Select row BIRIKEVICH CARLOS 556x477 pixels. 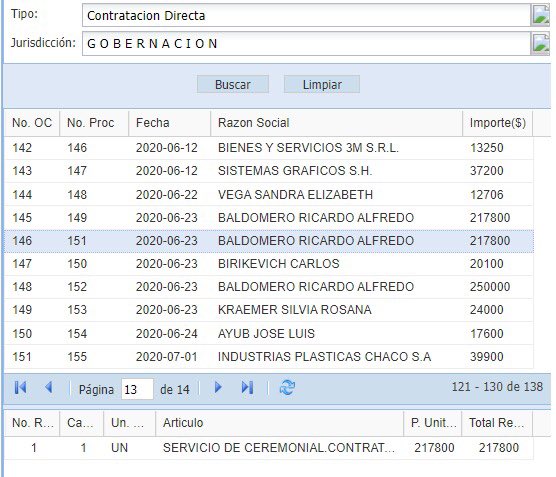(x=269, y=264)
